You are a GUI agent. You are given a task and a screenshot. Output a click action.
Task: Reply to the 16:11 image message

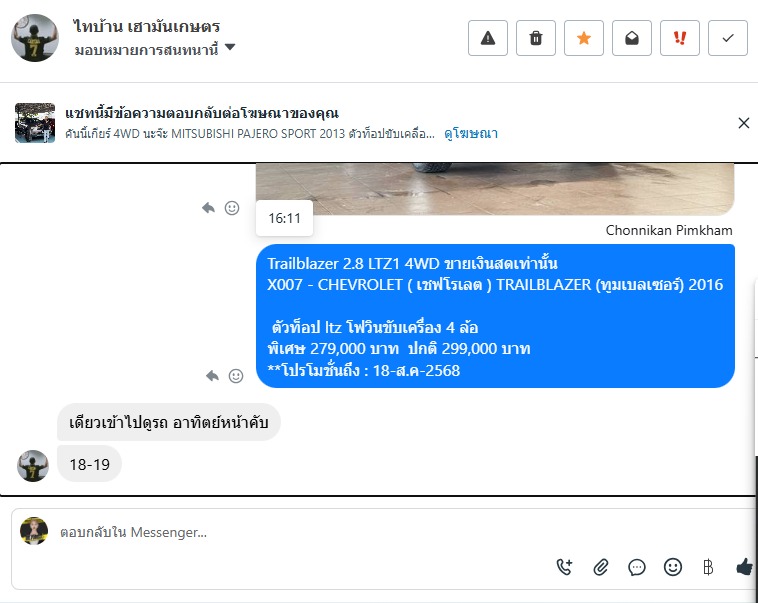(x=208, y=208)
